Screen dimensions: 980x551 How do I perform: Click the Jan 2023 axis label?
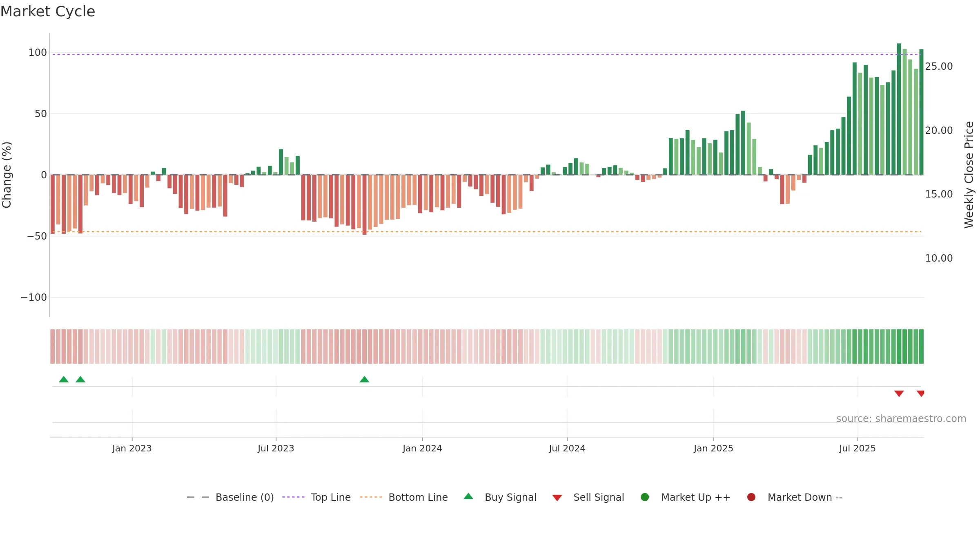pos(132,448)
